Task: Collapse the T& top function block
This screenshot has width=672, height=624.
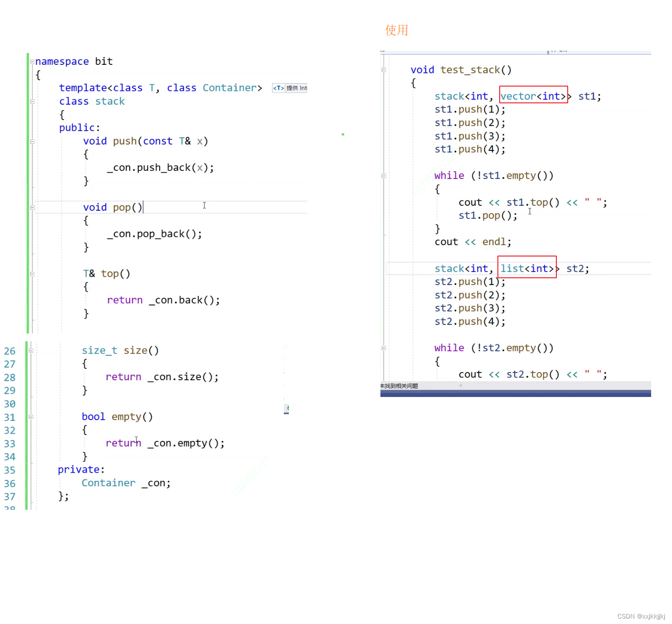Action: (32, 274)
